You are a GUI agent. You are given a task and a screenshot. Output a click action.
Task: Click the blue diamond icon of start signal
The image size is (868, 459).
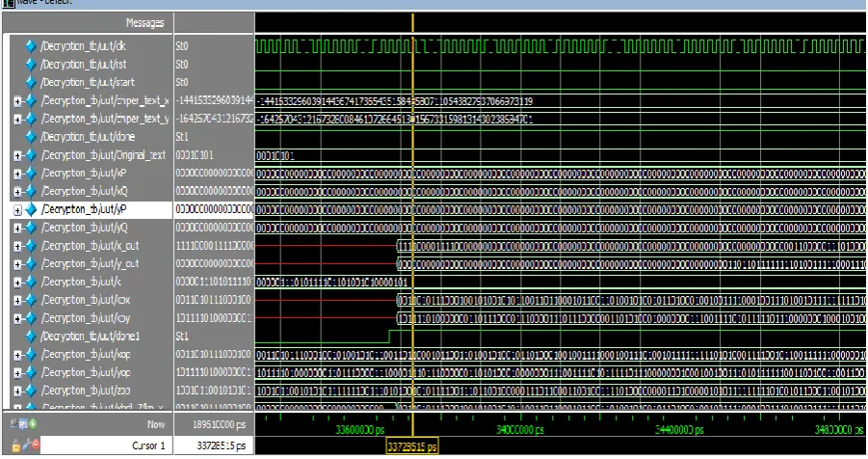31,83
